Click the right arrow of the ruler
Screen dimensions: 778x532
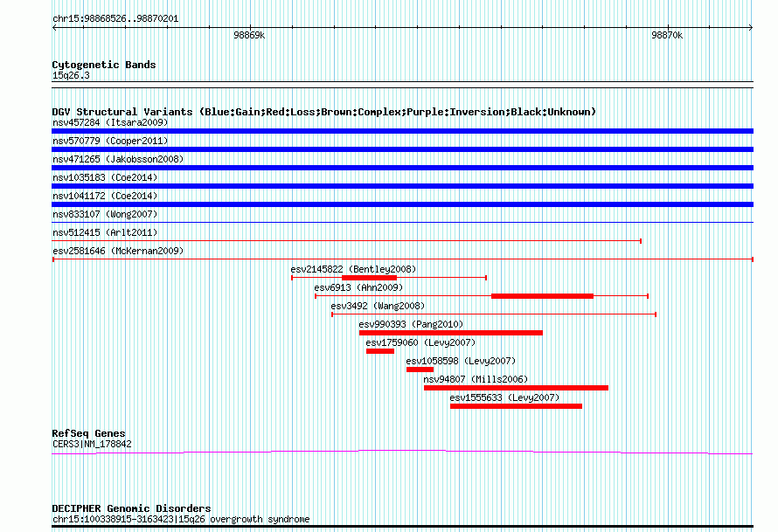[751, 28]
